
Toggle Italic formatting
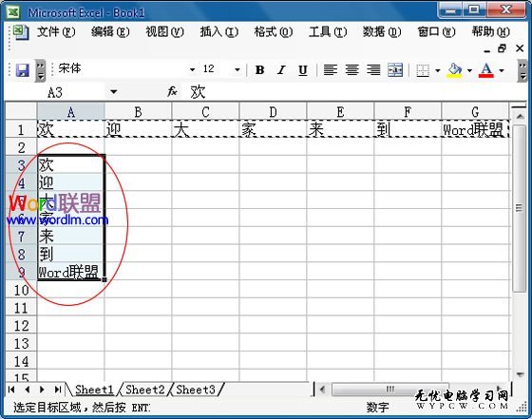coord(281,70)
